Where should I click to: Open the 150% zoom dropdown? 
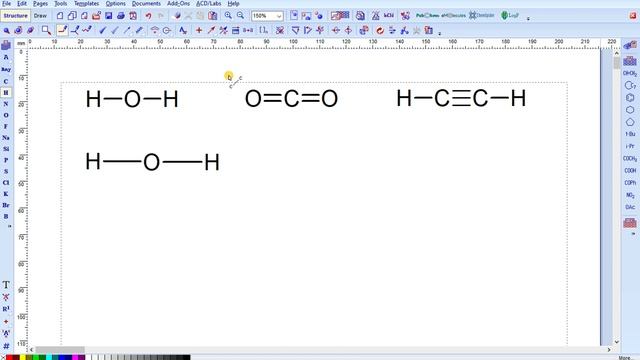[x=279, y=16]
